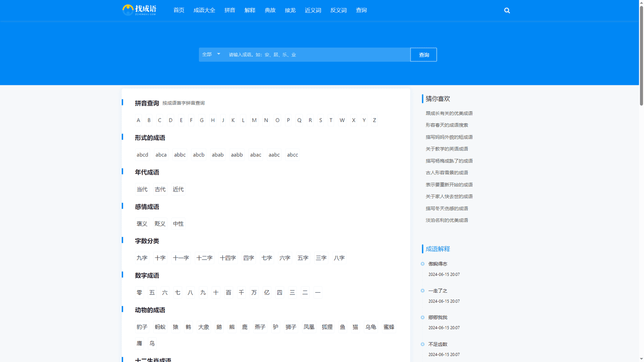Select pinyin letter Q
Viewport: 644px width, 362px height.
coord(299,120)
